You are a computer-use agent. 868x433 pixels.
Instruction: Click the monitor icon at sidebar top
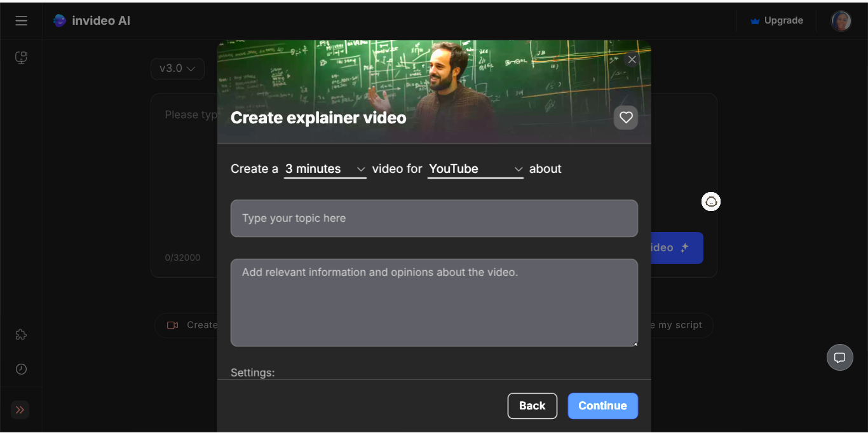pyautogui.click(x=21, y=58)
